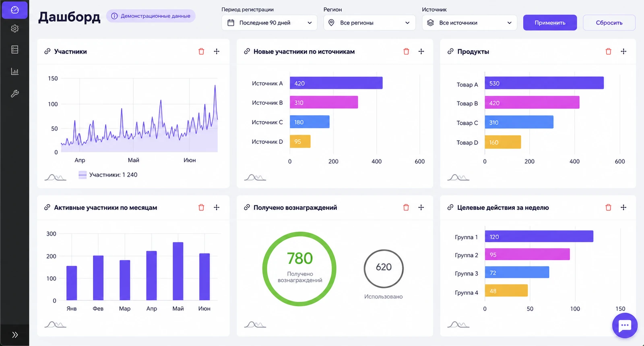This screenshot has height=346, width=644.
Task: Click distribution chart icon in Участники card
Action: (x=56, y=177)
